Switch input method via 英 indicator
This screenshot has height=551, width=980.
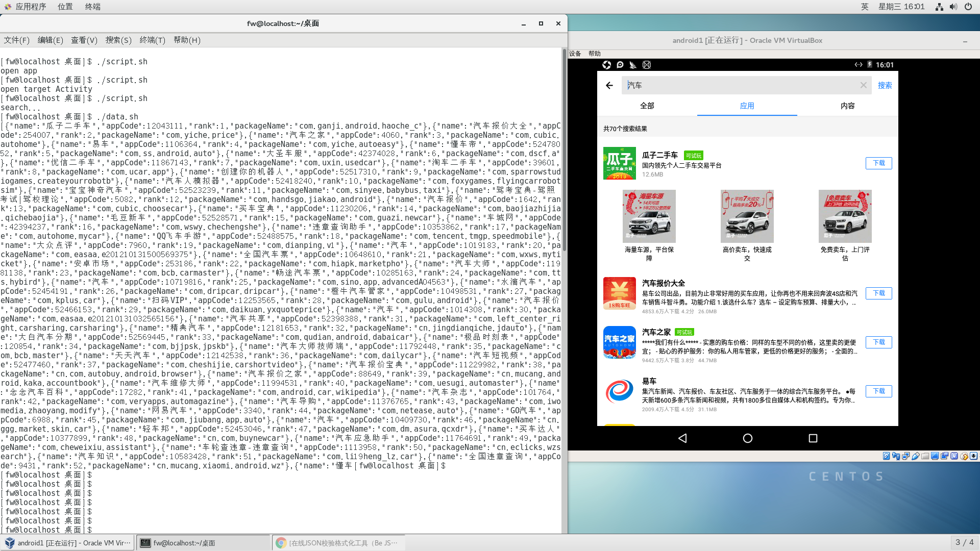[865, 7]
